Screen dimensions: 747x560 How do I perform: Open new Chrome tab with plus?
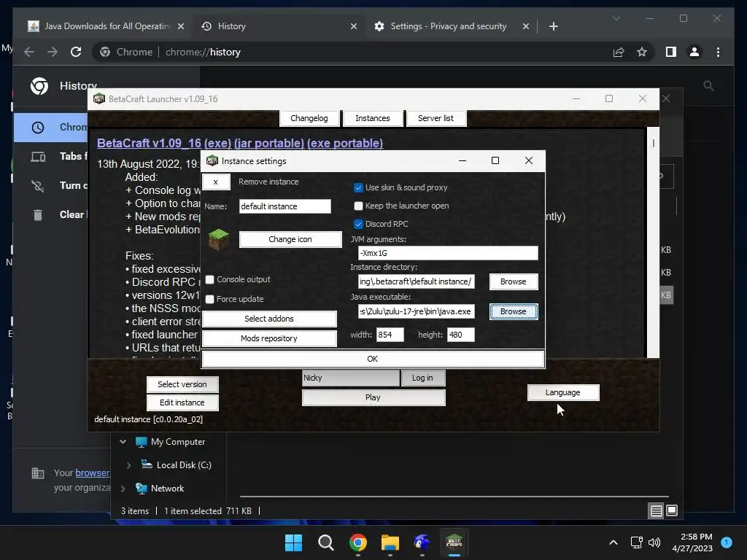click(553, 26)
